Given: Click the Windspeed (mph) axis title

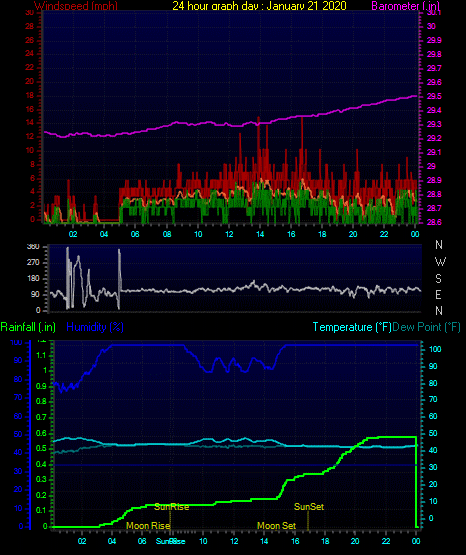Looking at the screenshot, I should coord(76,6).
